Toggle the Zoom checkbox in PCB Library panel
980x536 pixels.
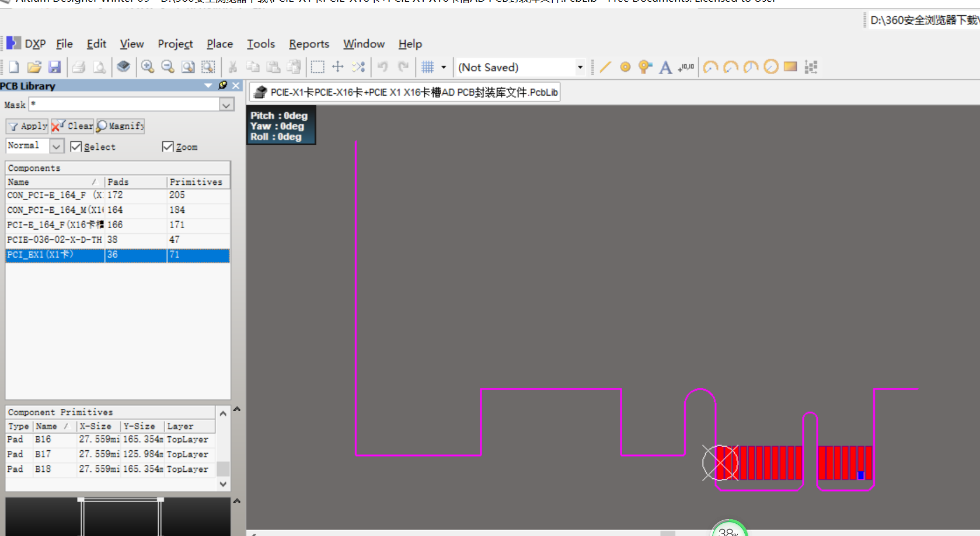[168, 146]
